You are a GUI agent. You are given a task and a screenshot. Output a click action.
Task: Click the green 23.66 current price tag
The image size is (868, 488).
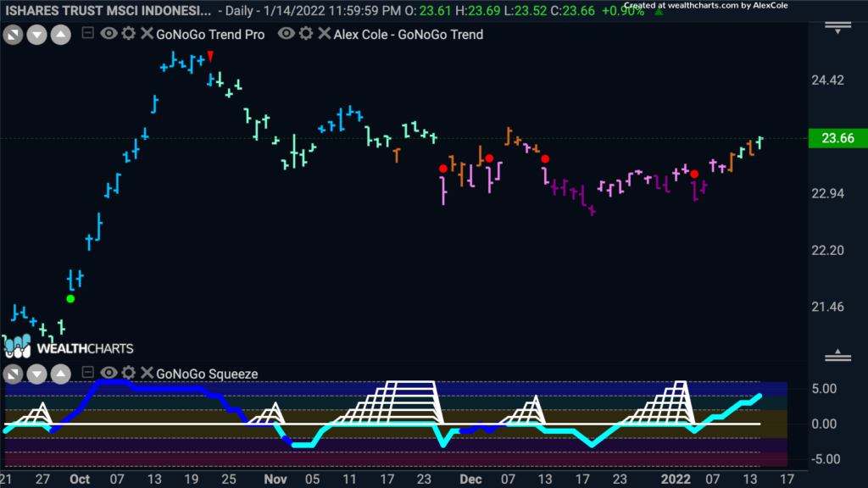837,138
